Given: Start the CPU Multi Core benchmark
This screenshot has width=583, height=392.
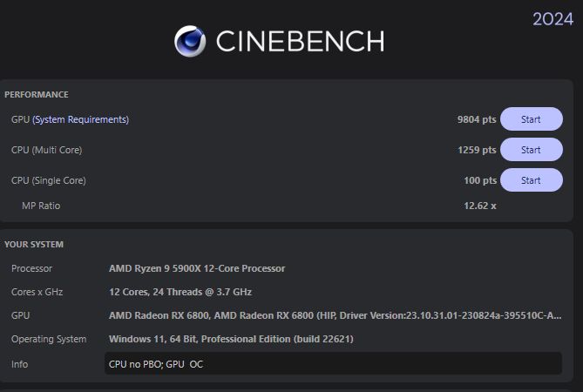Looking at the screenshot, I should (531, 150).
